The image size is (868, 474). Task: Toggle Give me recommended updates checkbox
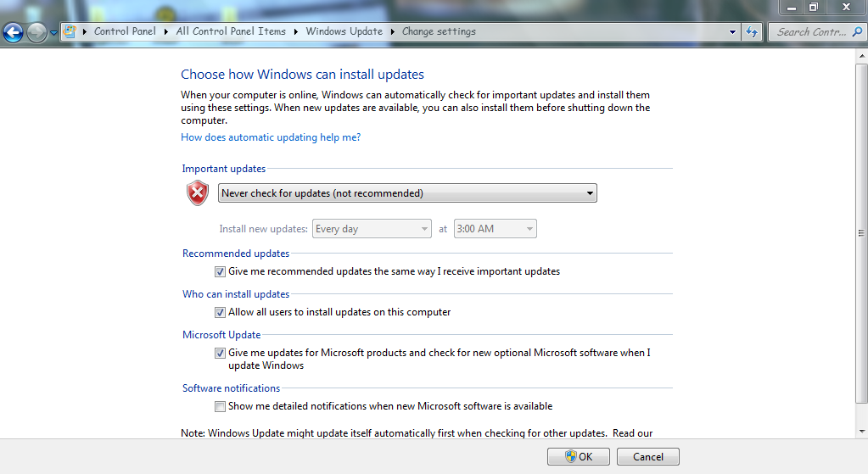(220, 271)
